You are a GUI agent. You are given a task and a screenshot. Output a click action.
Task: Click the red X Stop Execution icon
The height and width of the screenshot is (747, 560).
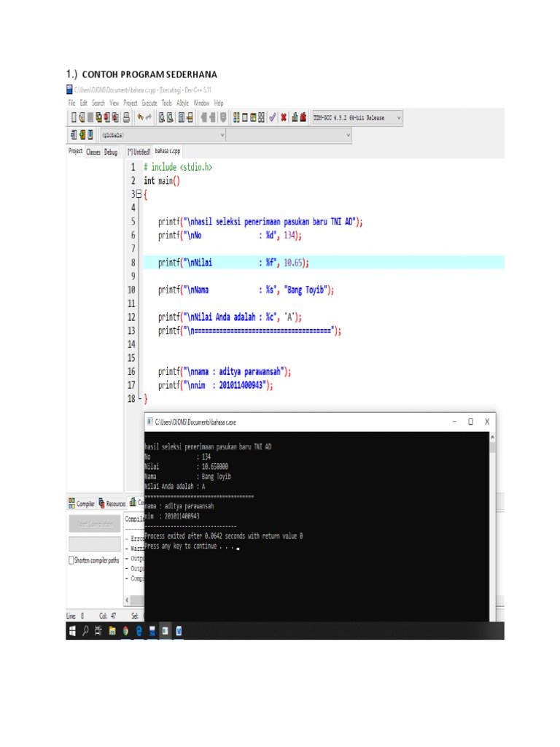pyautogui.click(x=284, y=117)
